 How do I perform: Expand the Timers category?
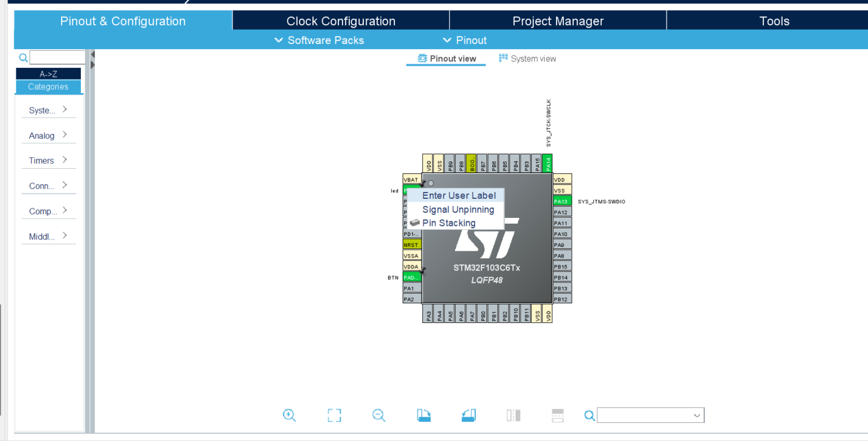point(49,160)
